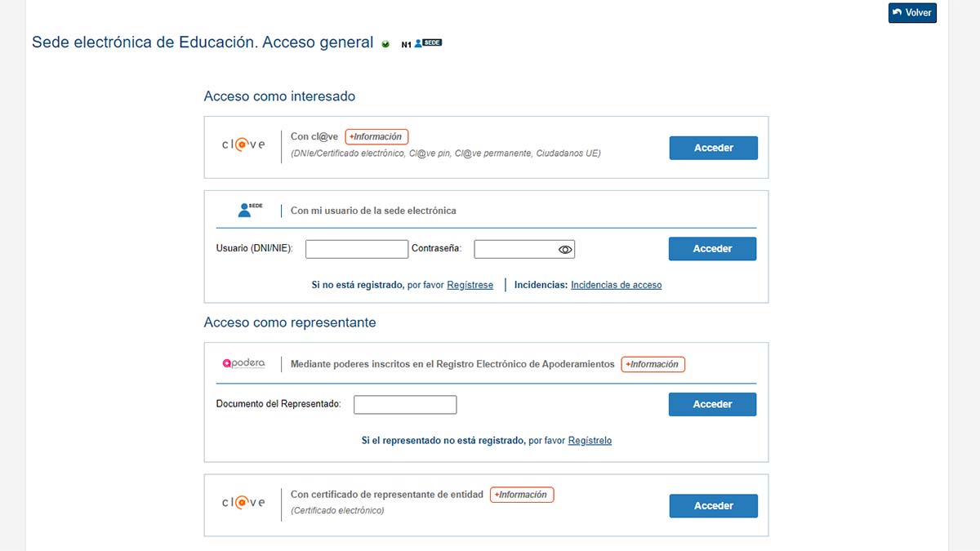Follow the Regístrese link
This screenshot has width=980, height=551.
click(x=470, y=285)
